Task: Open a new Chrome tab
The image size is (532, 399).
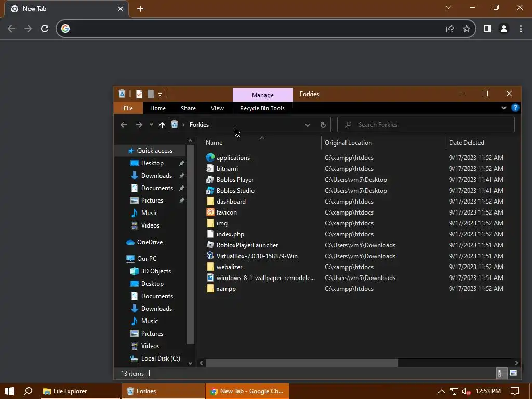Action: pyautogui.click(x=140, y=9)
